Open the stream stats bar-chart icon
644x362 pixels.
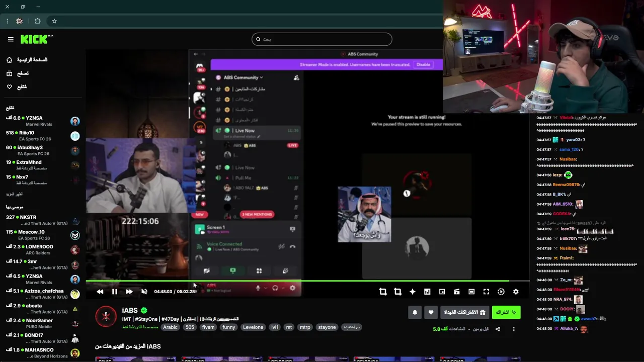(x=427, y=292)
